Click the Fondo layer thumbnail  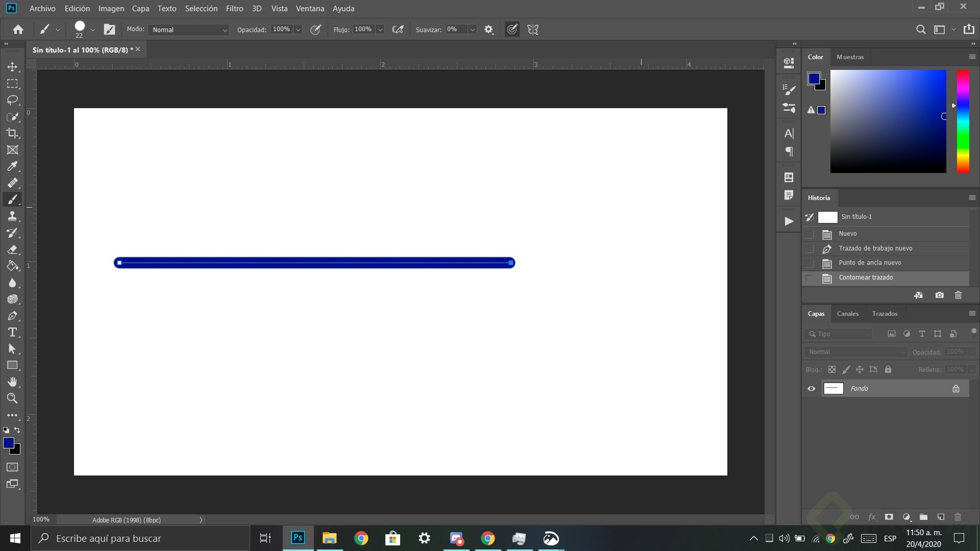[x=834, y=389]
